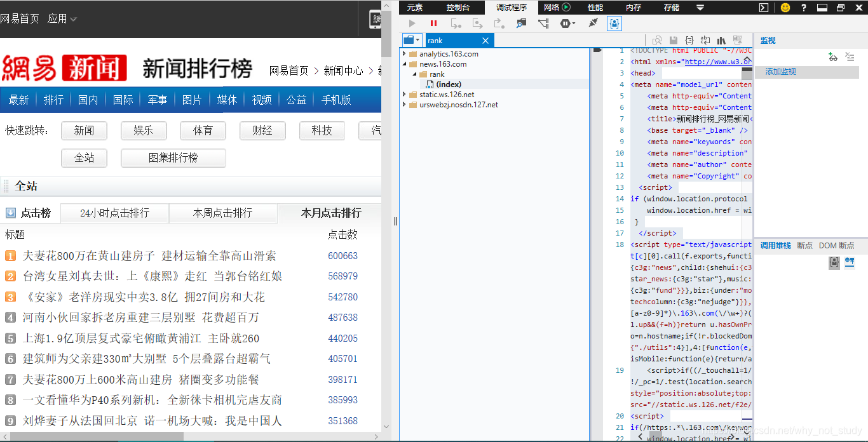The height and width of the screenshot is (442, 868).
Task: Expand the static.ws.126.net folder
Action: pos(405,95)
